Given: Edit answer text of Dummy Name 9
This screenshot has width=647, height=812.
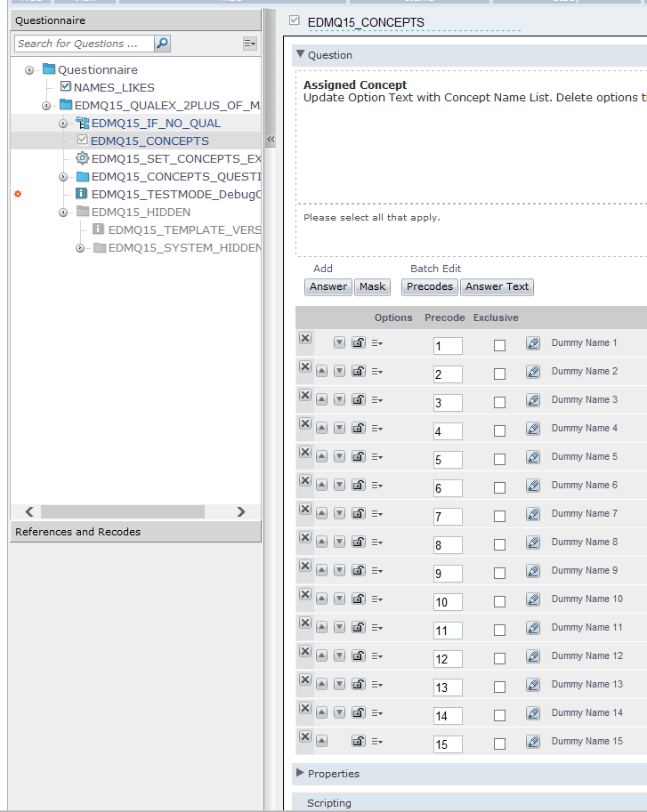Looking at the screenshot, I should coord(533,571).
